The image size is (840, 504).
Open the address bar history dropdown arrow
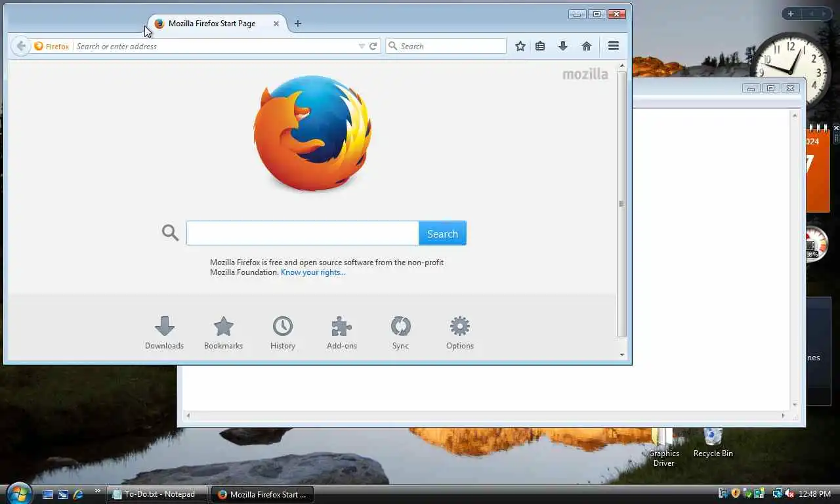(x=362, y=47)
